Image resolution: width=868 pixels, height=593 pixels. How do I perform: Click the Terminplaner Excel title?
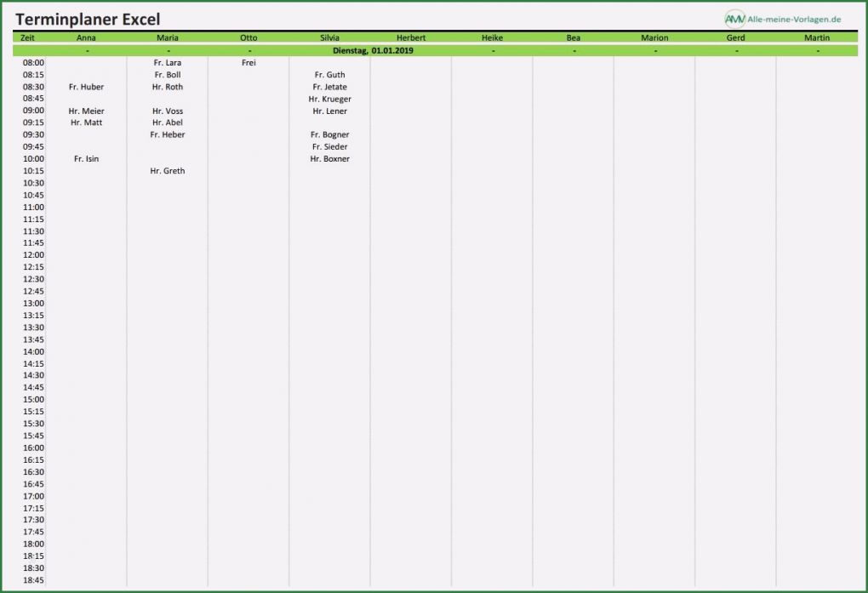tap(89, 18)
